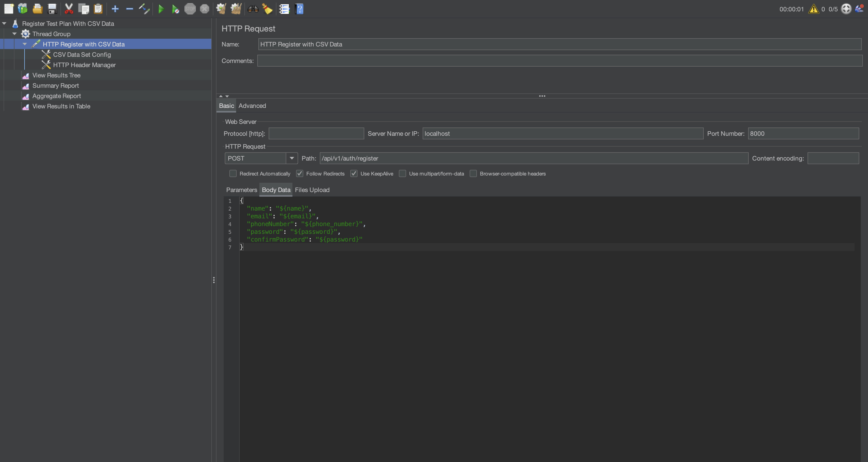Screen dimensions: 868x462
Task: Collapse the Thread Group tree node
Action: [14, 34]
